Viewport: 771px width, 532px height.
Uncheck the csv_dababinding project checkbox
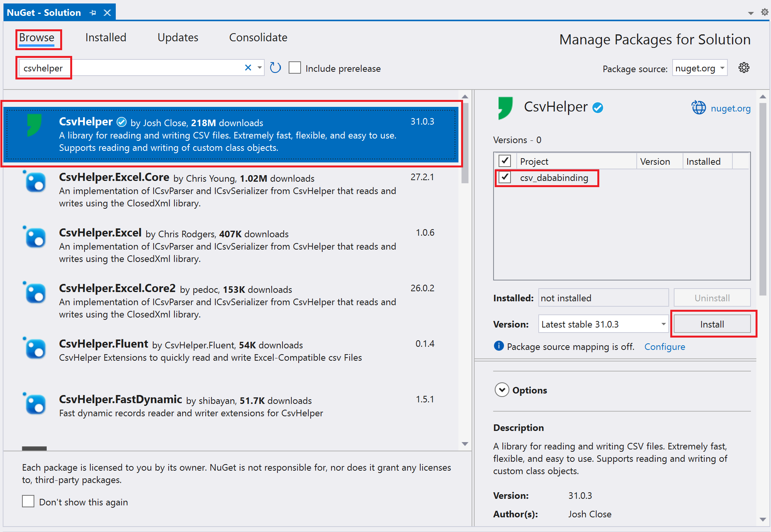tap(505, 177)
